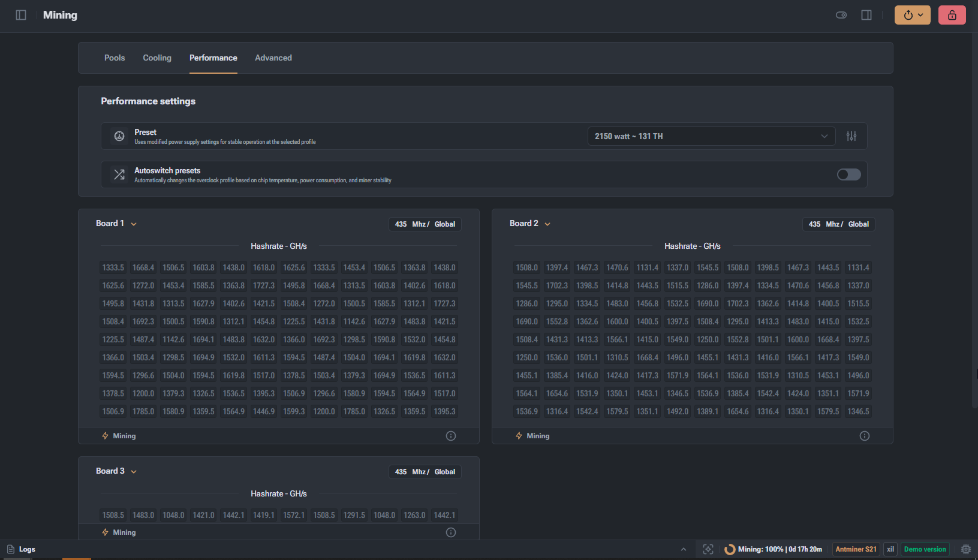Click Board 3 Mining lightning icon
The height and width of the screenshot is (560, 978).
coord(106,532)
